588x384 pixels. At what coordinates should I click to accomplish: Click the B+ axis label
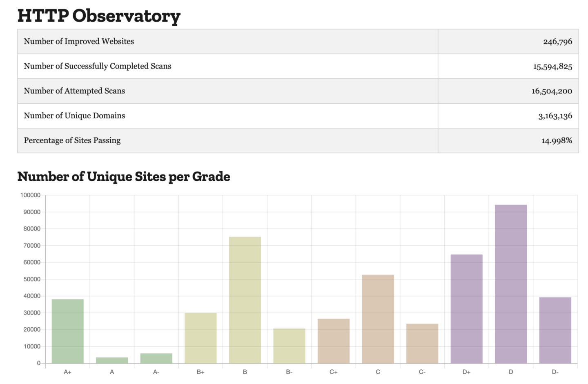click(x=200, y=372)
